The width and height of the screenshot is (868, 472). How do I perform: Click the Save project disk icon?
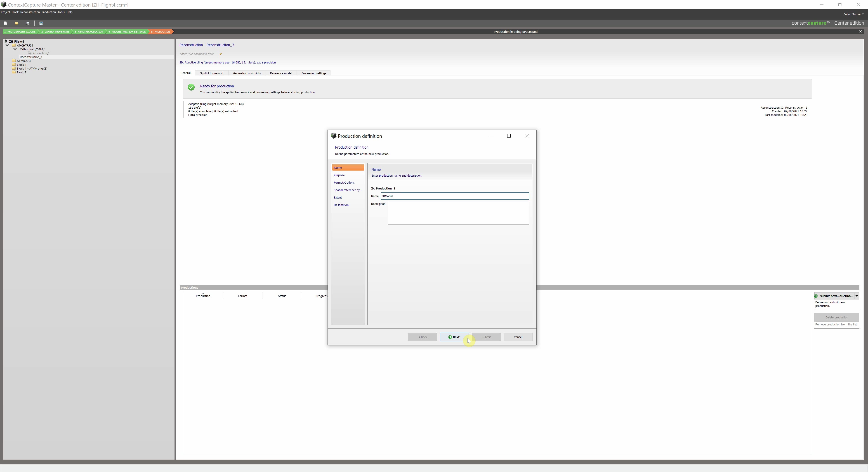click(28, 23)
